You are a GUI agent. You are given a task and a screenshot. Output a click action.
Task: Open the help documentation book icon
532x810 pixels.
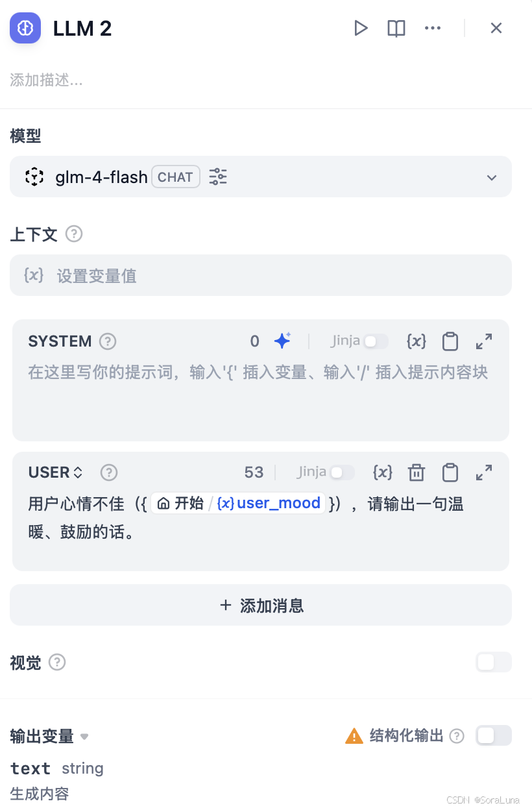pos(396,28)
